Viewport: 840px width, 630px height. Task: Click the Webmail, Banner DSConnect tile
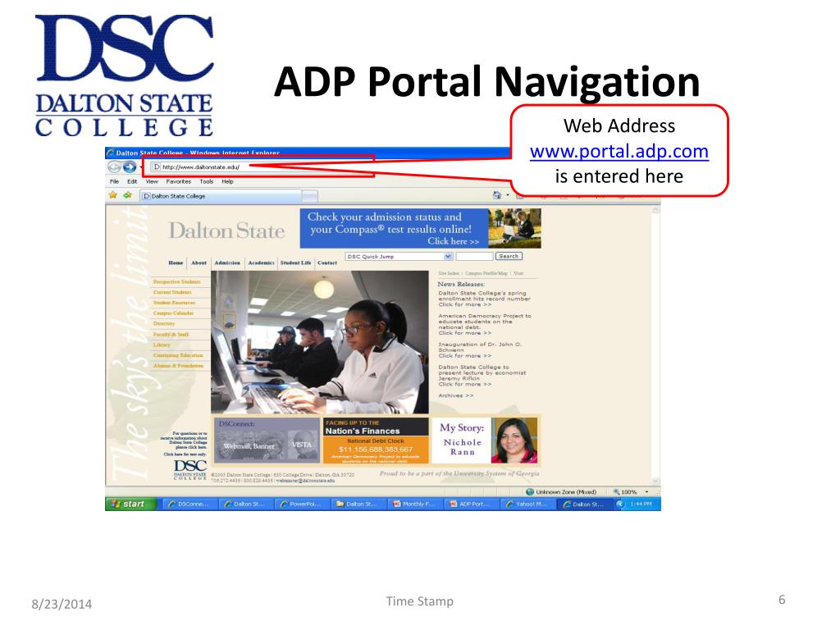point(249,445)
